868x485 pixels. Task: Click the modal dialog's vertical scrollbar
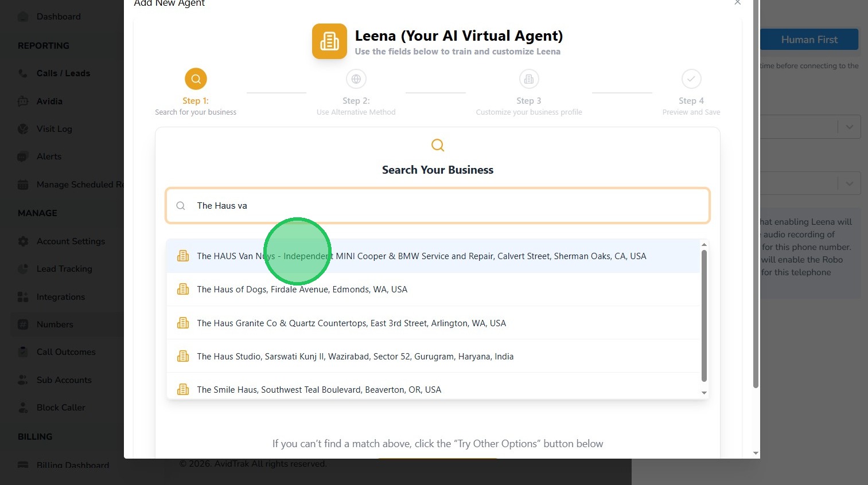[756, 194]
